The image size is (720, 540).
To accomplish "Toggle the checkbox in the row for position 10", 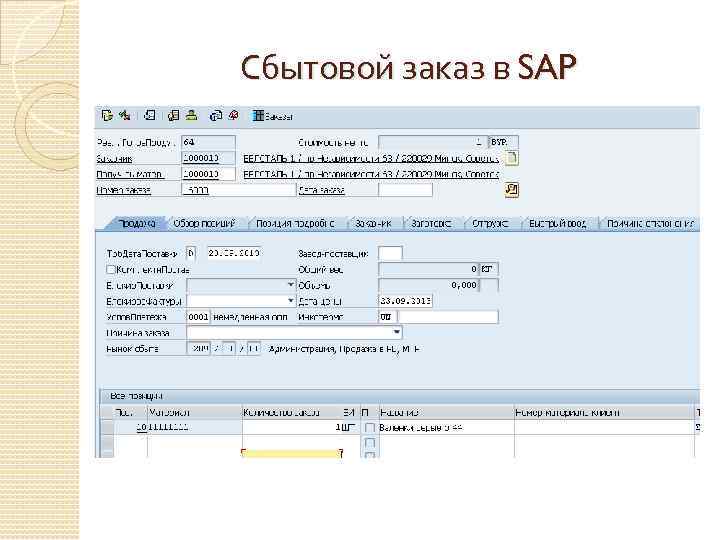I will 370,428.
